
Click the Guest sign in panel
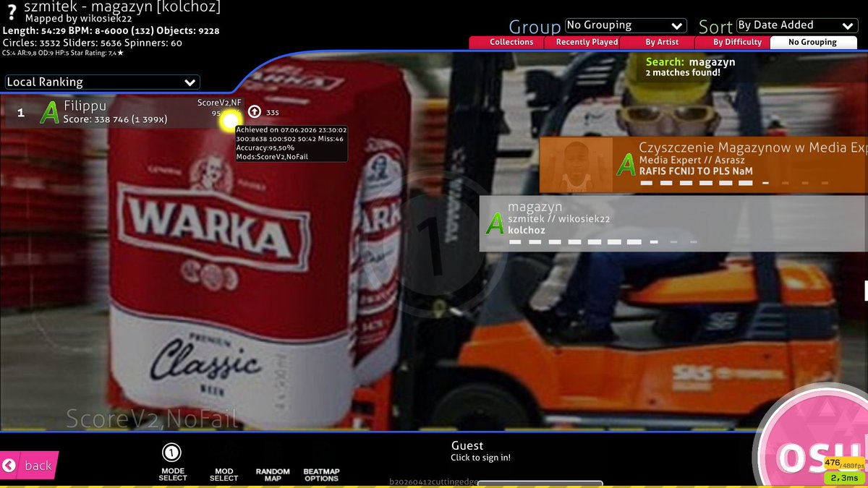click(481, 451)
